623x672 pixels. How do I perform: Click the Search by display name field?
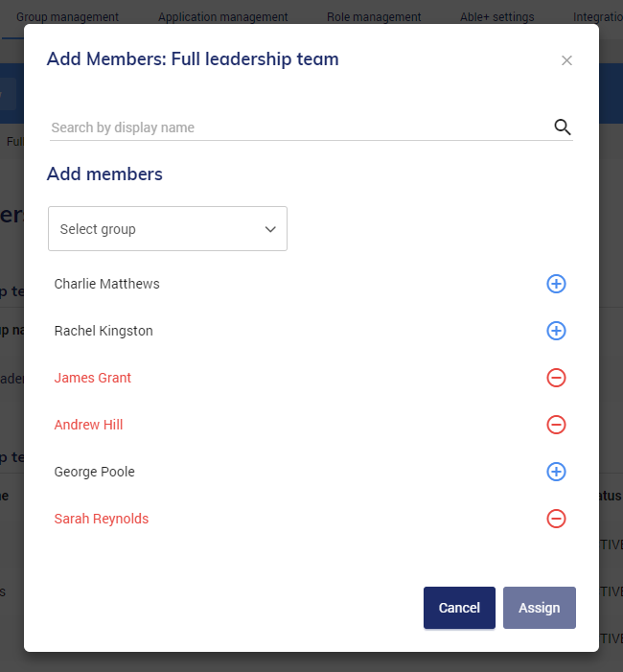(x=297, y=127)
